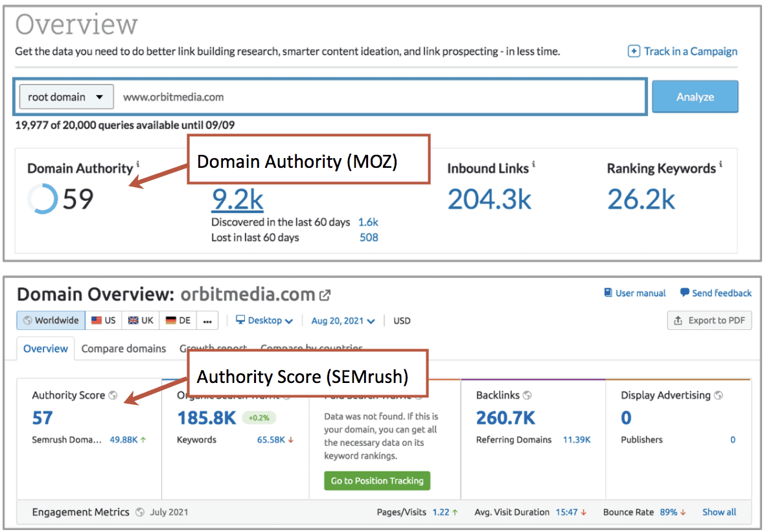Screen dimensions: 764x532
Task: Click the 508 lost in last 60 days
Action: click(369, 237)
